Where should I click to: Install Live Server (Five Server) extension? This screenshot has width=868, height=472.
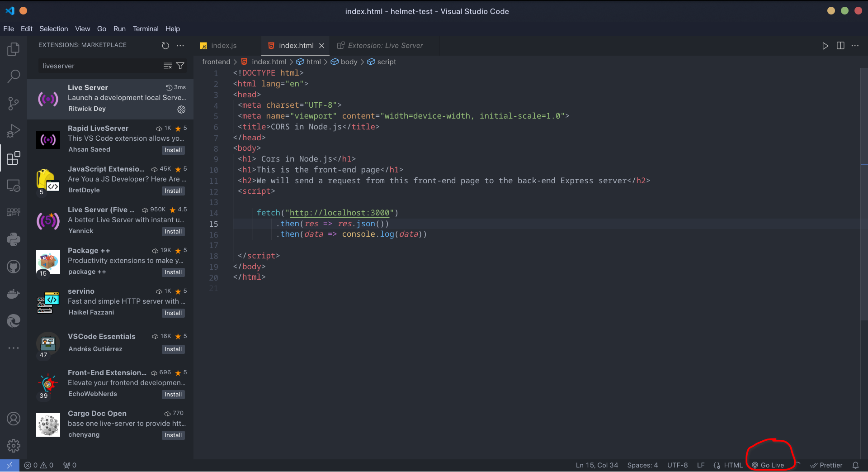click(173, 232)
